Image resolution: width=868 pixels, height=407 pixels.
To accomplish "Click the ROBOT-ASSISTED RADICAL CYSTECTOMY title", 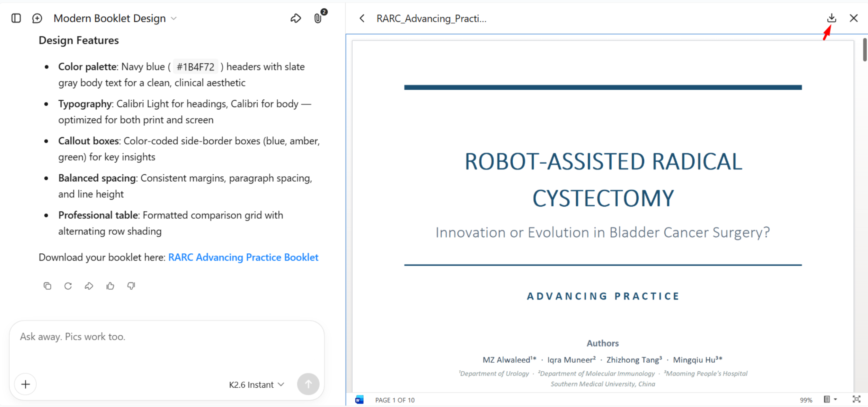I will 603,180.
